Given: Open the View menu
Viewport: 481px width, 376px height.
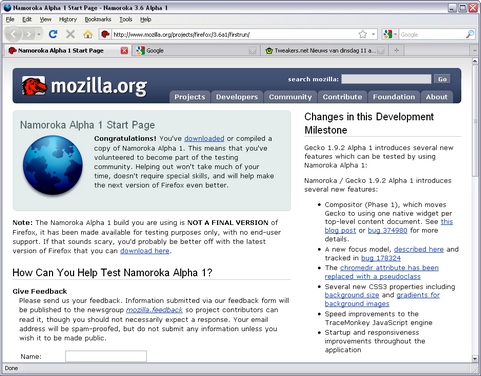Looking at the screenshot, I should pyautogui.click(x=45, y=19).
